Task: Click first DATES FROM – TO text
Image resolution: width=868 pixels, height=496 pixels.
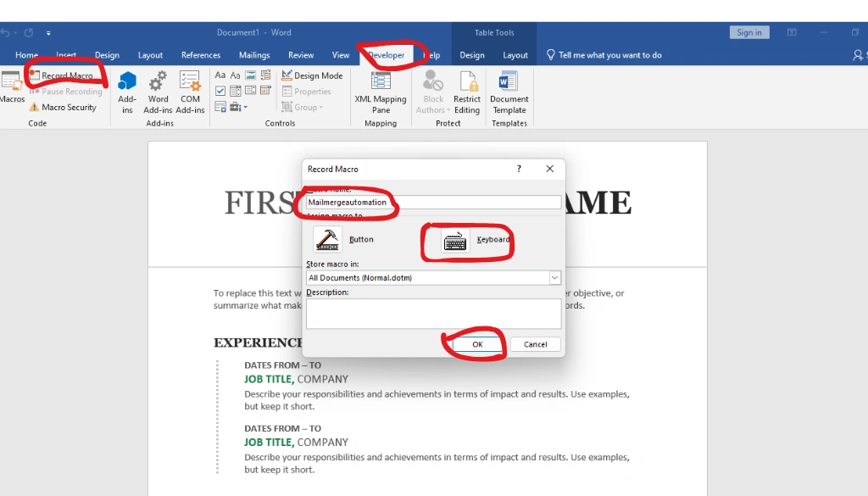Action: (283, 365)
